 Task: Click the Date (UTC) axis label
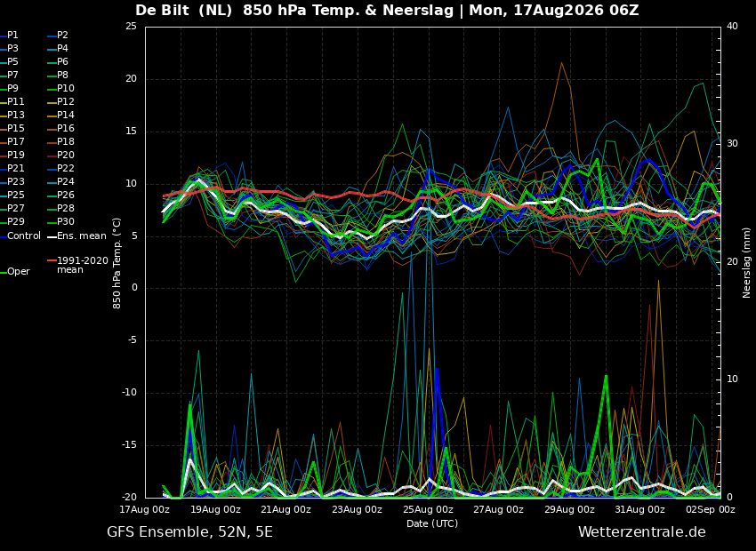pos(432,523)
